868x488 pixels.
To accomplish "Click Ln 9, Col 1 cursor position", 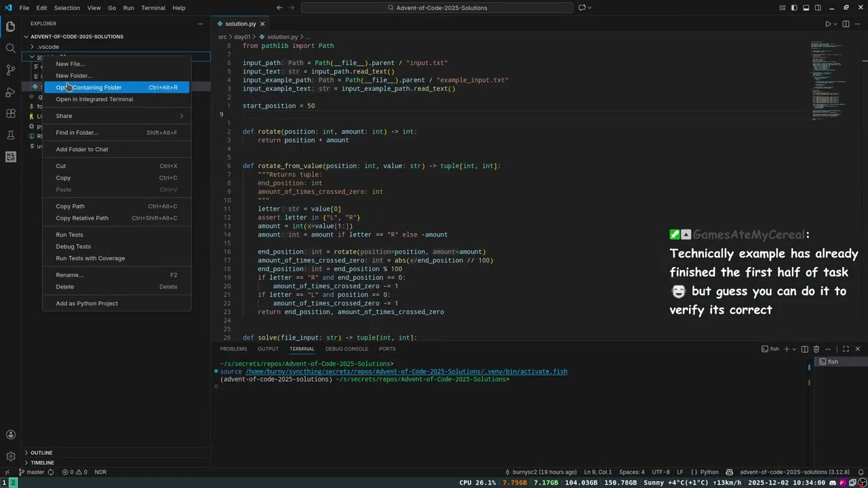I will pyautogui.click(x=598, y=472).
